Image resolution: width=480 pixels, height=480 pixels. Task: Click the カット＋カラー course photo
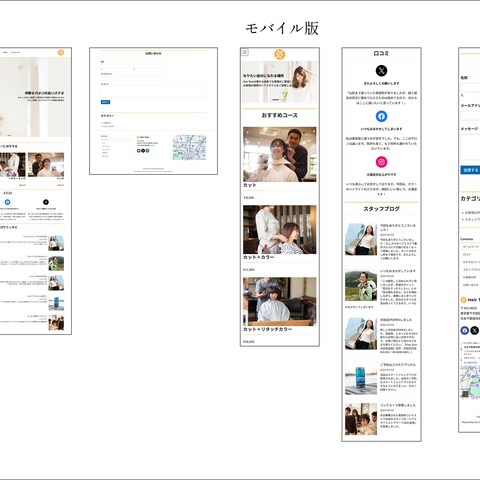(280, 230)
